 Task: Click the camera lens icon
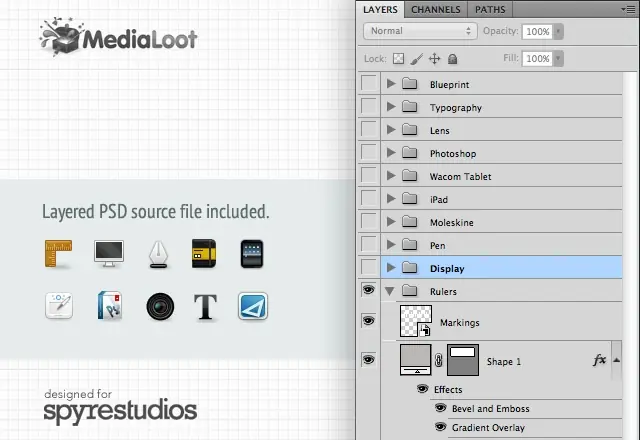pyautogui.click(x=160, y=306)
